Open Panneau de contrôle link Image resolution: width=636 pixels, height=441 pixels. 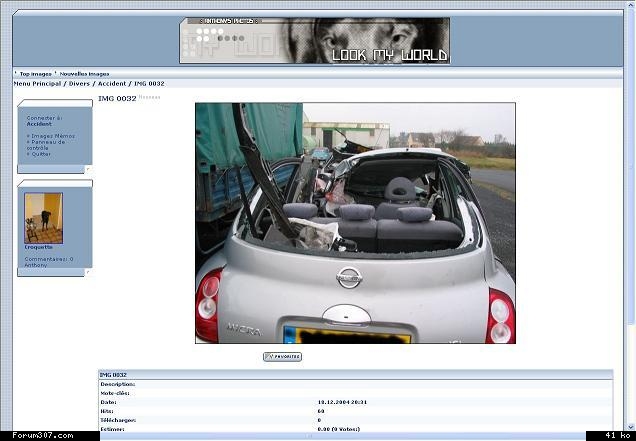[x=46, y=145]
